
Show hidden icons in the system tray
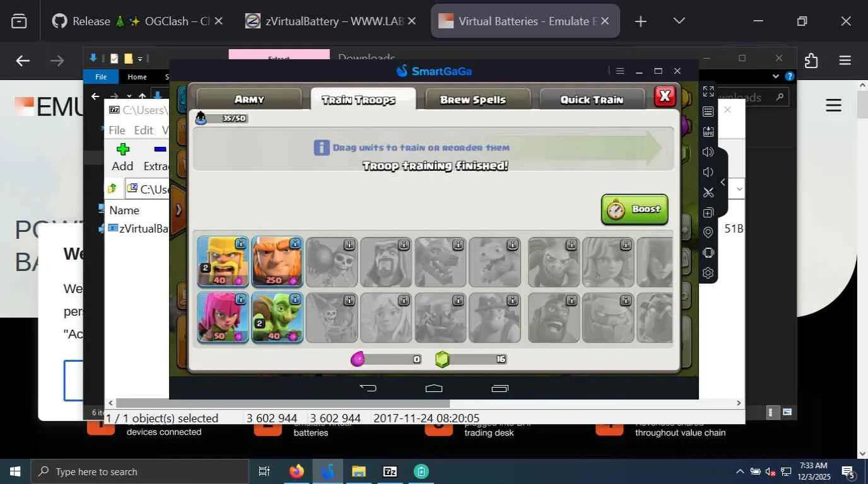[740, 471]
